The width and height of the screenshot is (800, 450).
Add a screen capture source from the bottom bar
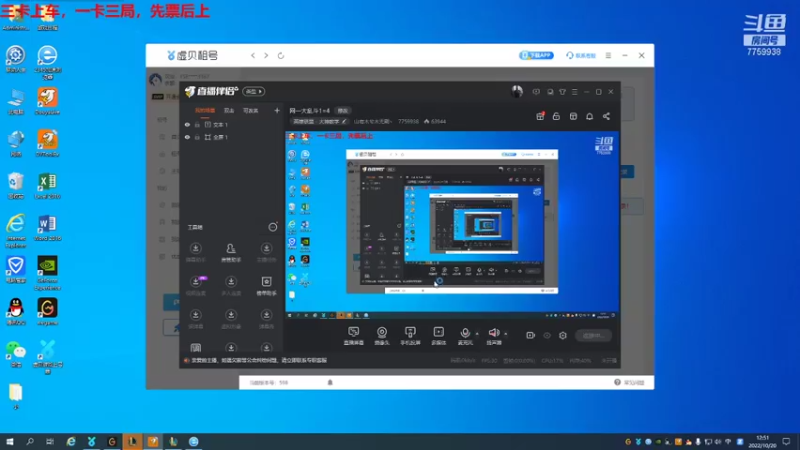(354, 336)
